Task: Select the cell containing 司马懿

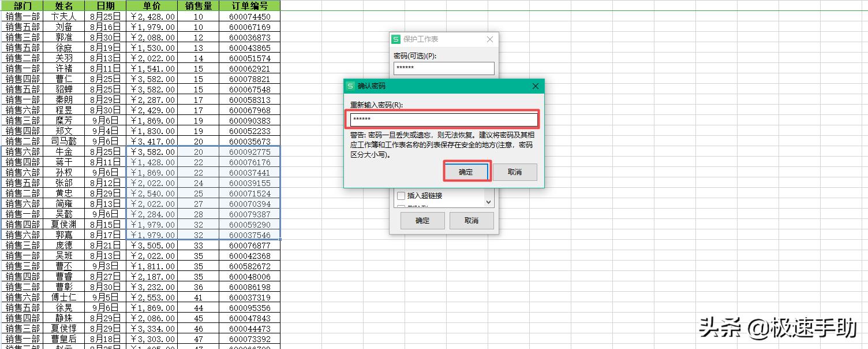Action: coord(63,141)
